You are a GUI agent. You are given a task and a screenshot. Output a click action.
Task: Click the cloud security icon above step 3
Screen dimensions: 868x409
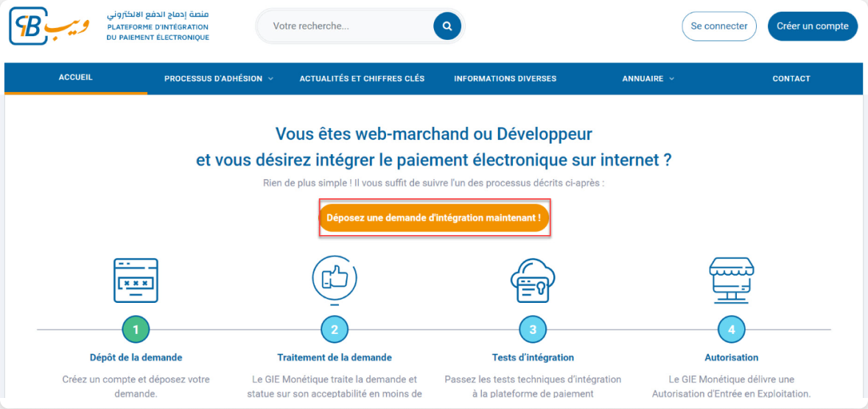pos(532,280)
